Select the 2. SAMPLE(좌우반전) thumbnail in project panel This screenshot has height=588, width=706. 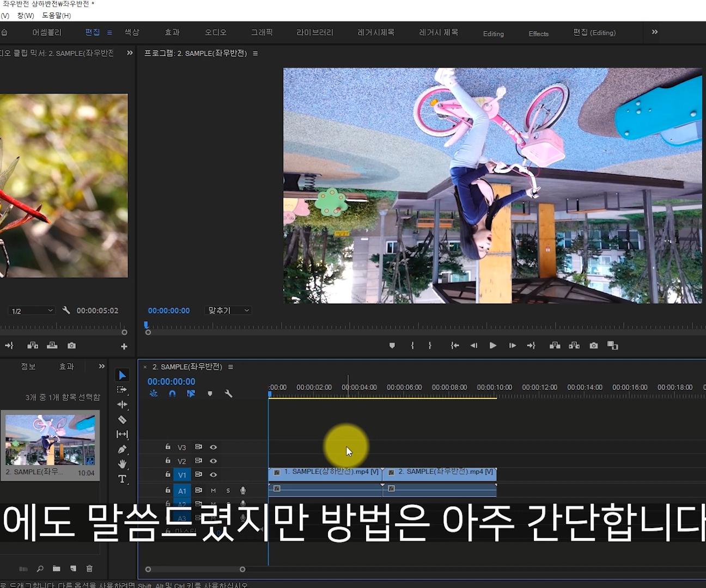[50, 439]
